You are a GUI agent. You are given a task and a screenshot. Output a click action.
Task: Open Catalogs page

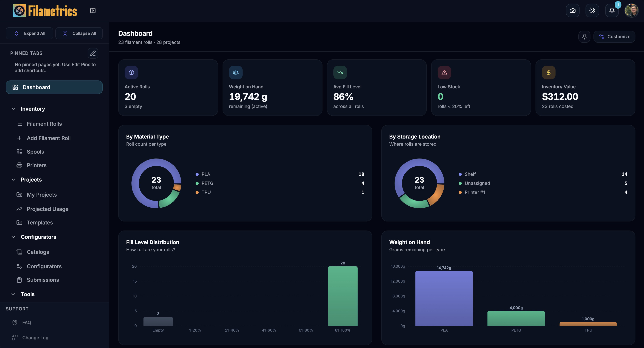(33, 252)
